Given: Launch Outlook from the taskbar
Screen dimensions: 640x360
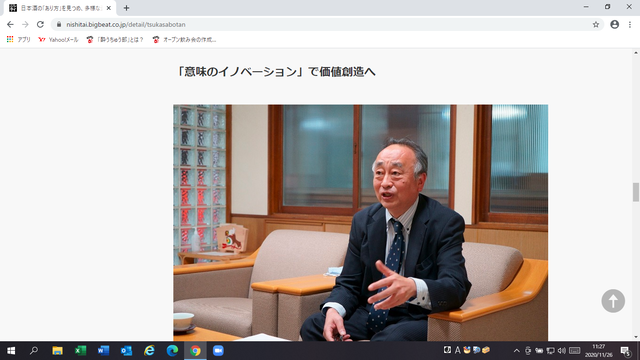Looking at the screenshot, I should click(x=126, y=351).
